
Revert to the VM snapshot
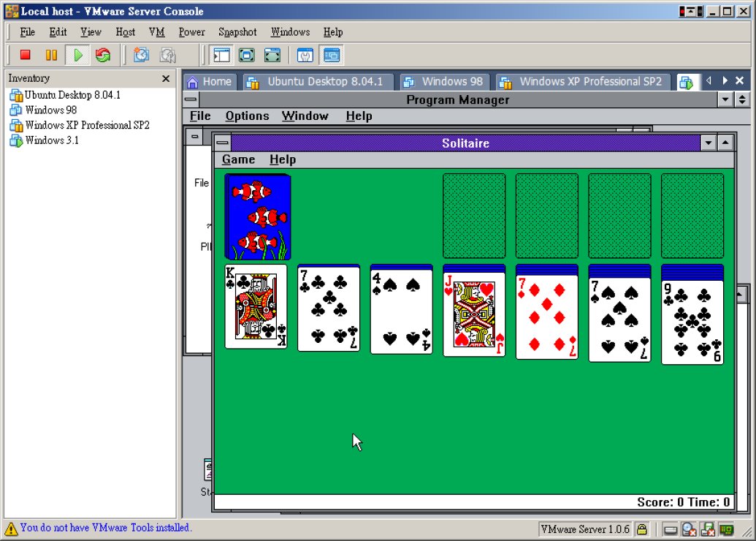coord(167,54)
